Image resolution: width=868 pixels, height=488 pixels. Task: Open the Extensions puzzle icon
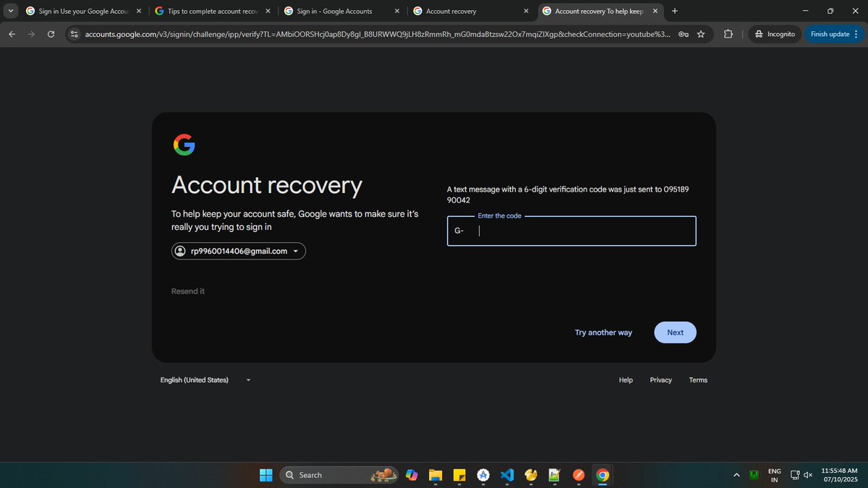coord(728,34)
